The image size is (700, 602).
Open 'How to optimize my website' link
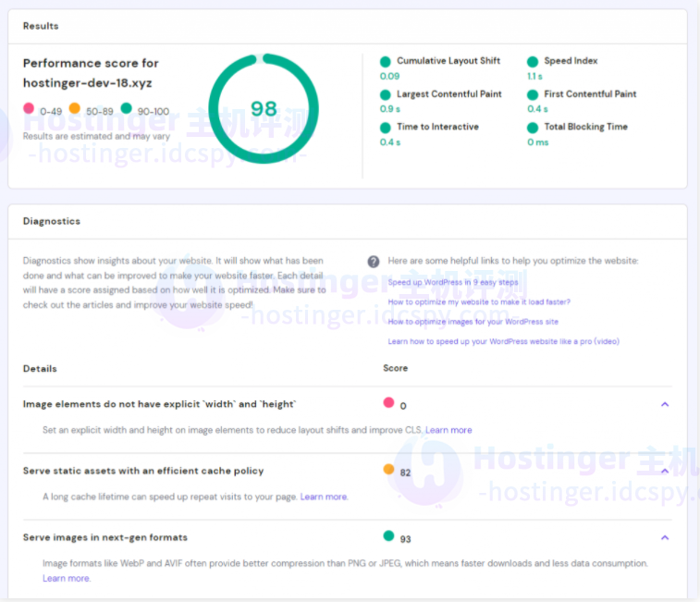[x=479, y=301]
